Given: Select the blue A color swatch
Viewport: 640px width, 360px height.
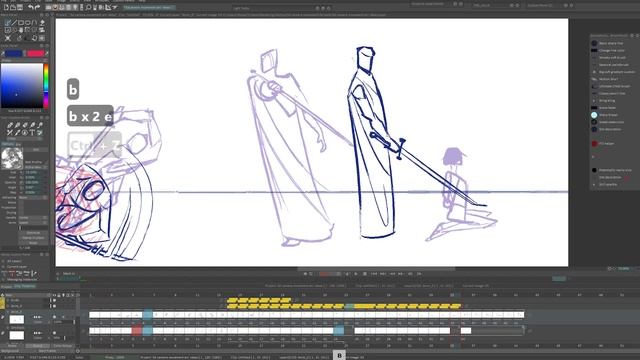Looking at the screenshot, I should 13,53.
